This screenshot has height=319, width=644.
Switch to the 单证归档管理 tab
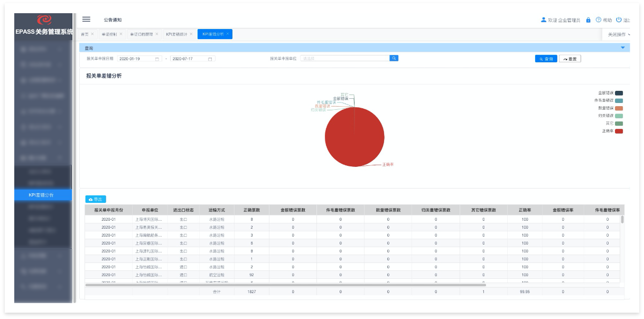point(142,34)
